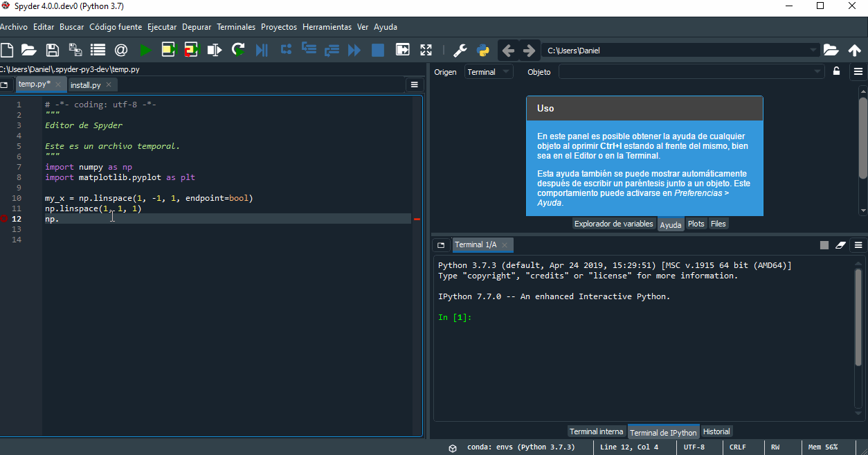Open the Código fuente menu
Viewport: 868px width, 455px height.
coord(116,27)
